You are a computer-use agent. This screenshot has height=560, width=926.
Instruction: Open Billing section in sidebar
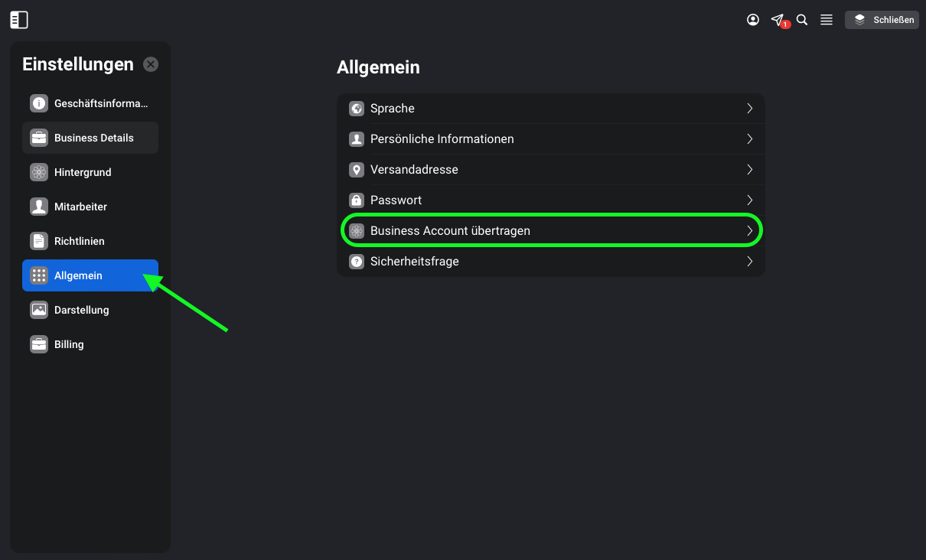[90, 344]
